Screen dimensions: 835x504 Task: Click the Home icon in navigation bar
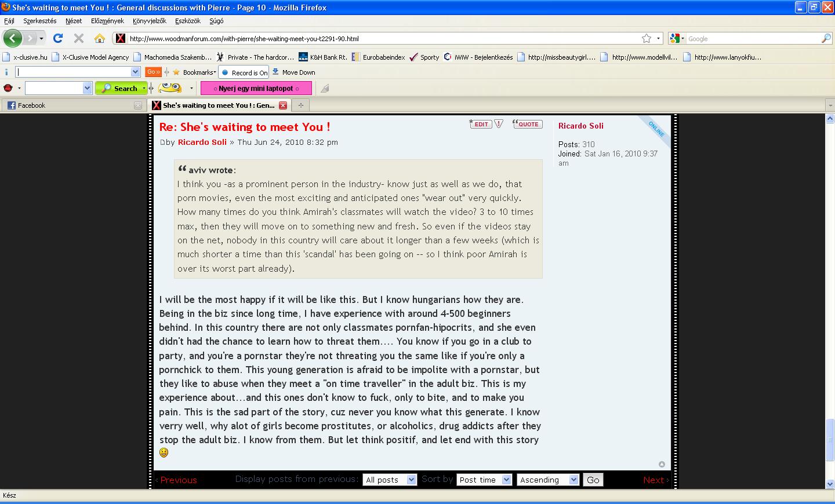(x=100, y=38)
